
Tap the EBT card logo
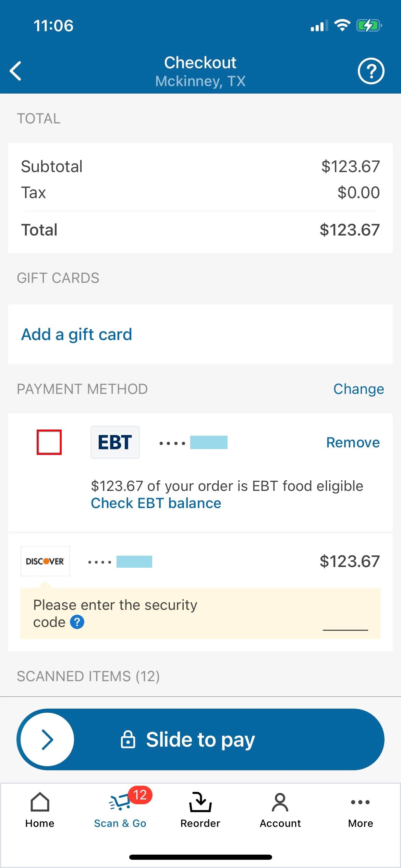(x=115, y=442)
